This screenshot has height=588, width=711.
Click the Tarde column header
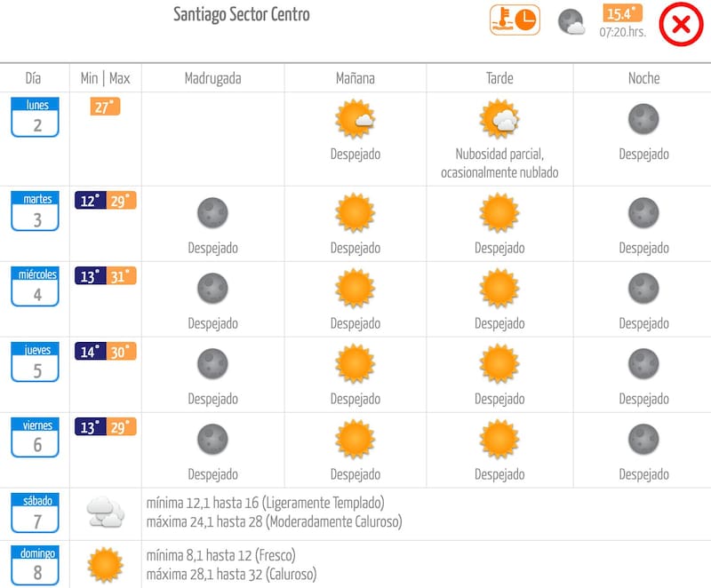[499, 78]
